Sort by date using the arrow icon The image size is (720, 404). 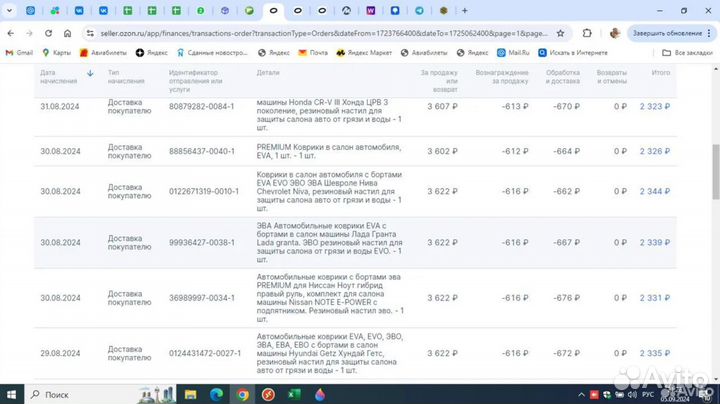(90, 73)
